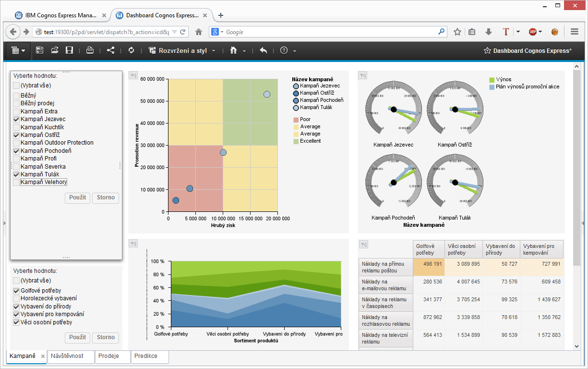This screenshot has height=369, width=588.
Task: Click Použít in the campaign filter
Action: [x=78, y=197]
